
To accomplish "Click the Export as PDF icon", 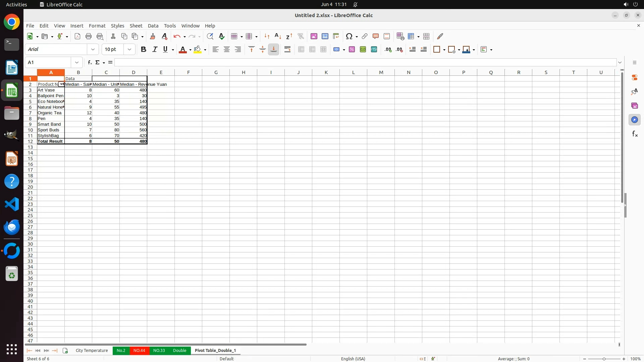I will tap(77, 36).
